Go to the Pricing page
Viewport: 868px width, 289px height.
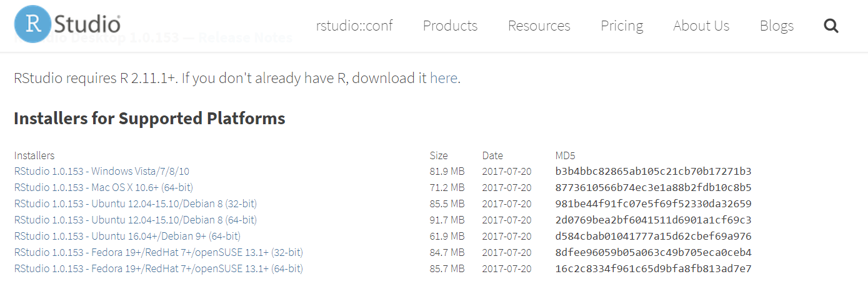622,26
